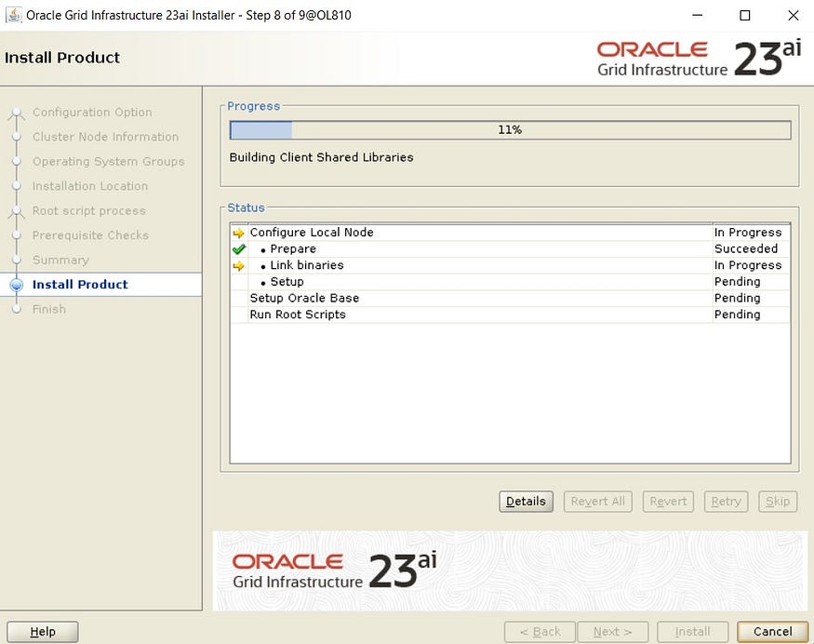Click the Back navigation button
The height and width of the screenshot is (644, 814).
[x=540, y=632]
